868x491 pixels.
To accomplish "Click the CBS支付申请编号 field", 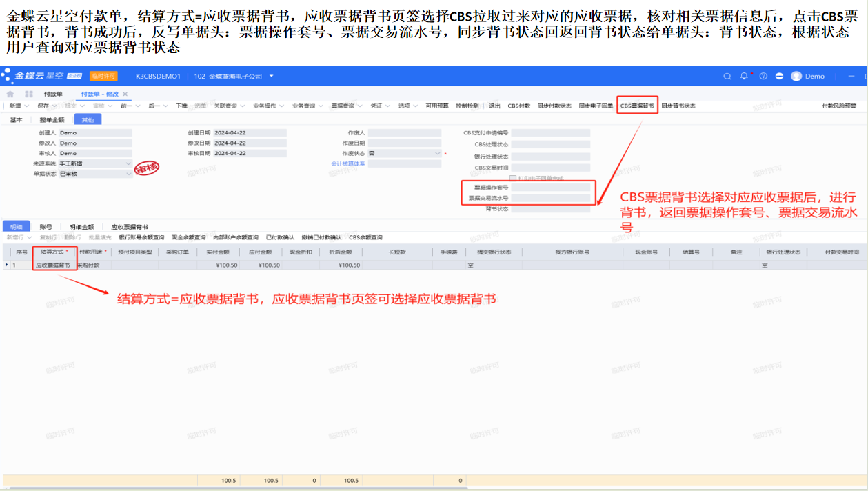I will [x=551, y=132].
